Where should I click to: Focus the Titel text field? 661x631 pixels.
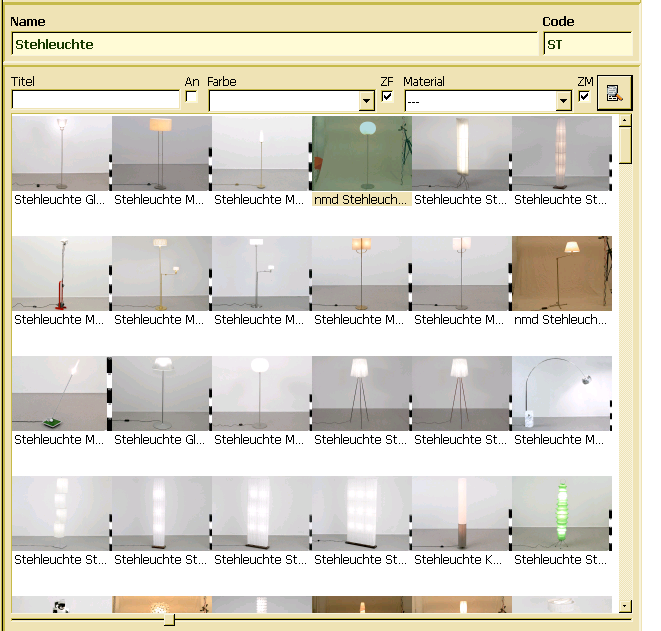95,100
